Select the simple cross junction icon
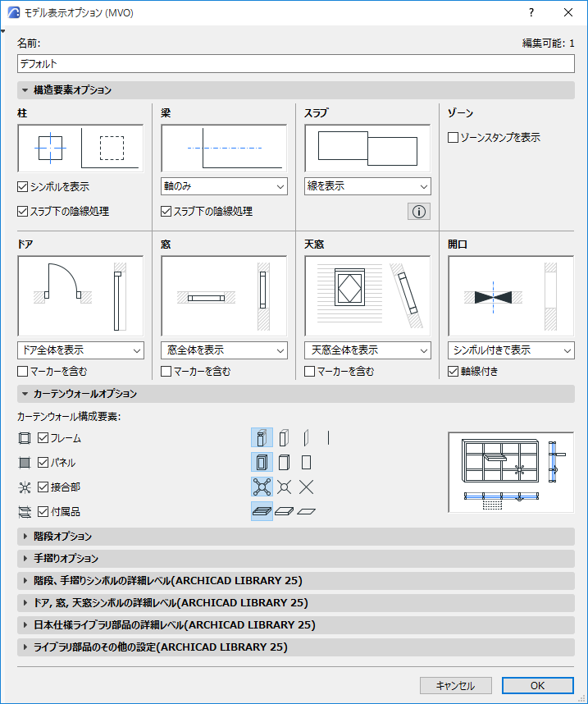 pos(306,487)
